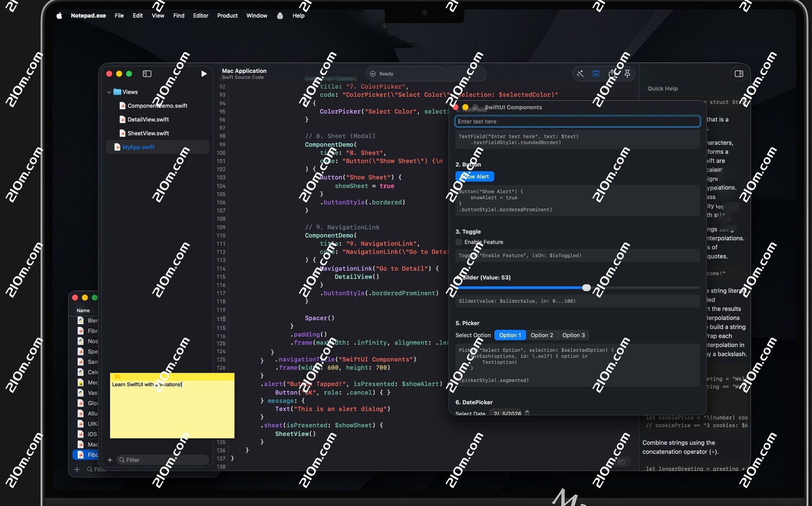Open the Help menu

tap(299, 16)
